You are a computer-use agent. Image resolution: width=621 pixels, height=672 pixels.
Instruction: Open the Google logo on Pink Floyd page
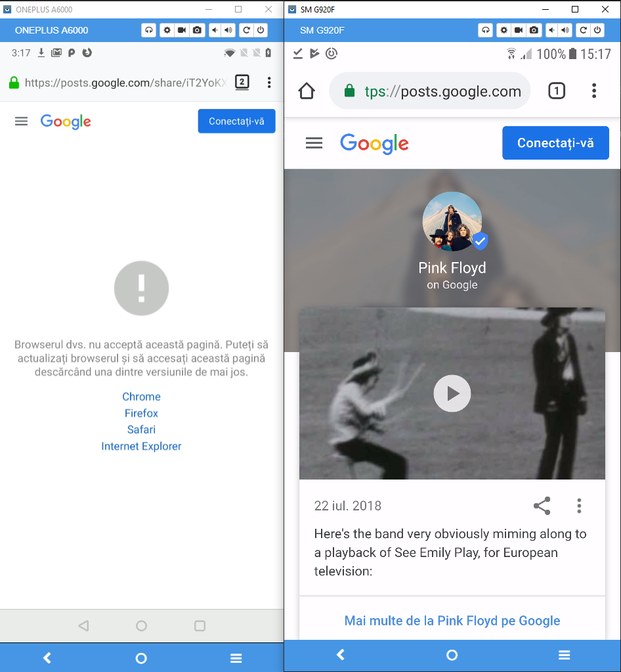pos(374,143)
